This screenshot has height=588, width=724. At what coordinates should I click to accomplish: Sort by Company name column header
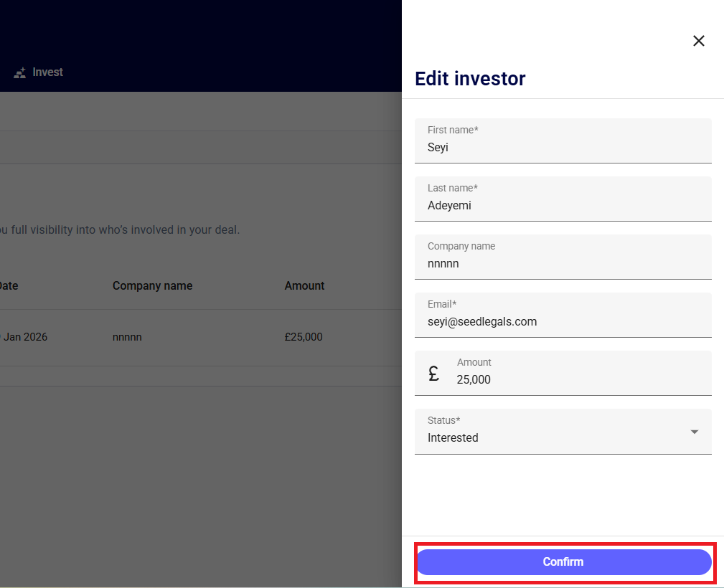coord(152,285)
